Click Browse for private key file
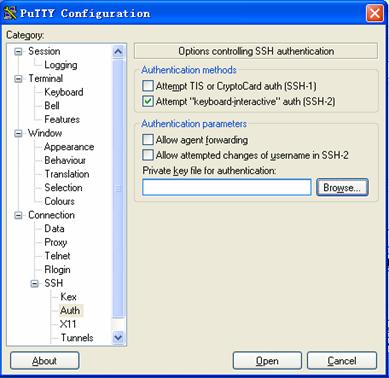The image size is (389, 378). click(x=342, y=187)
